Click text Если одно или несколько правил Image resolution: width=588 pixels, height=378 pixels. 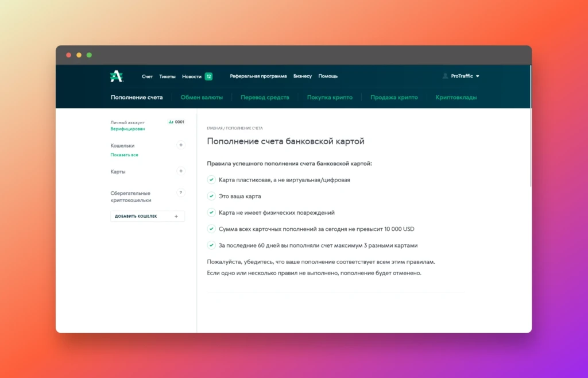pyautogui.click(x=314, y=273)
